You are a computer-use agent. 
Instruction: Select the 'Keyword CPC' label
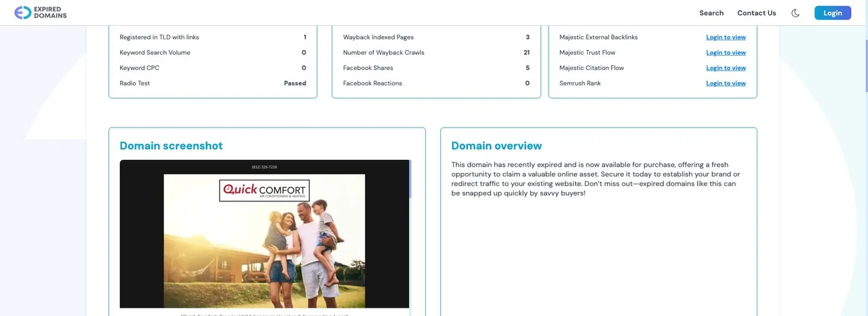(x=140, y=68)
